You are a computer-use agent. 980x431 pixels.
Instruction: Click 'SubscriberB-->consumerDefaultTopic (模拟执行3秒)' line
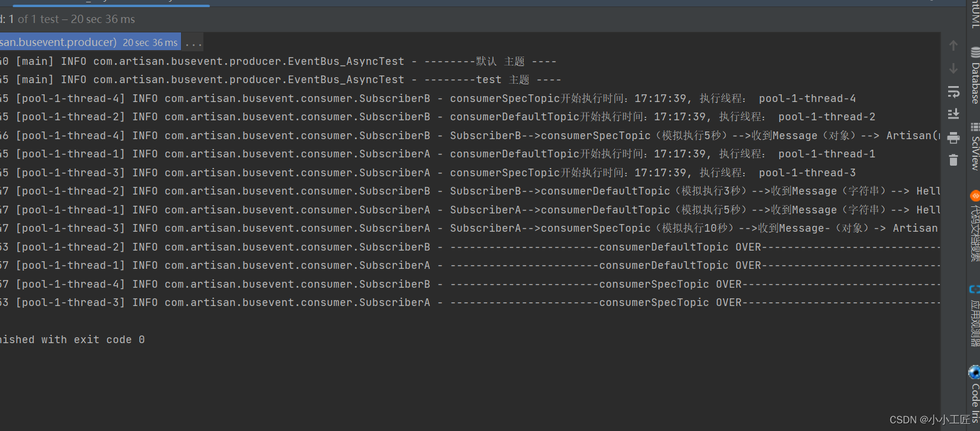[470, 191]
